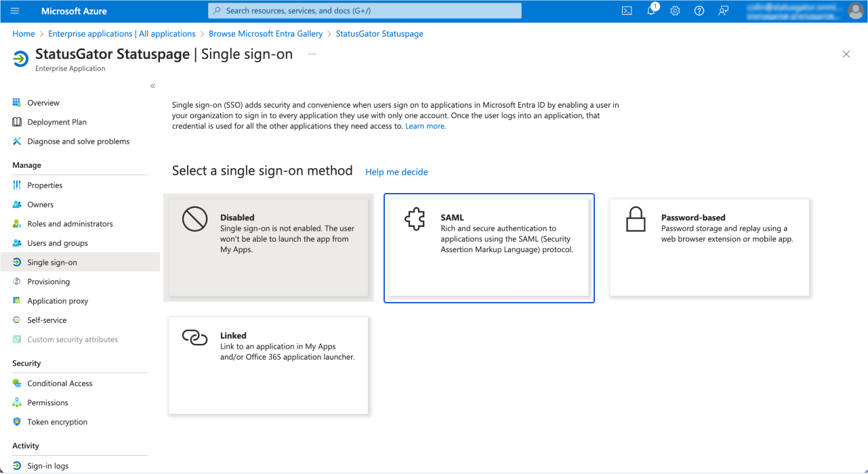
Task: Click the Diagnose and solve problems wrench icon
Action: click(x=17, y=142)
